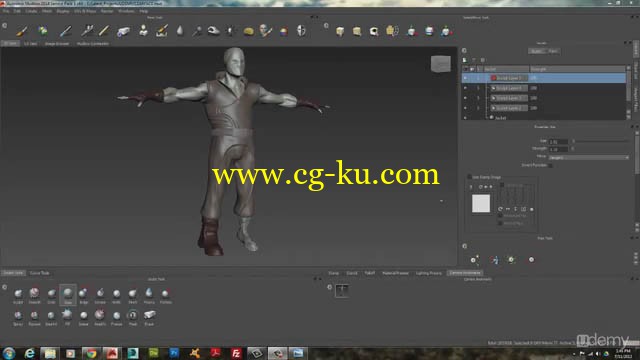
Task: Click the New Layer icon in Layers panel
Action: 465,60
